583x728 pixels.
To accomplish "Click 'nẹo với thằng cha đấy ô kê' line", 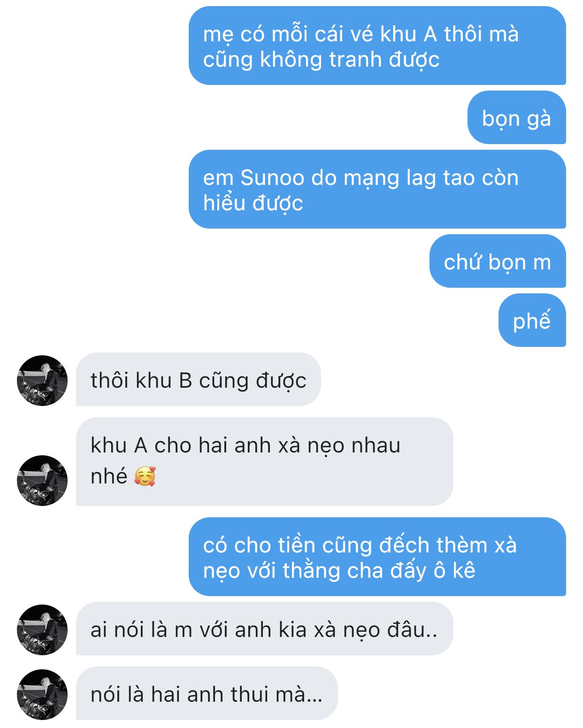I will click(339, 571).
